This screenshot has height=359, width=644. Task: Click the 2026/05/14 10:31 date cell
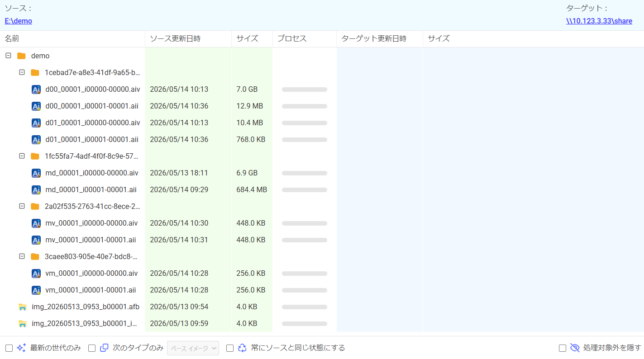(179, 240)
